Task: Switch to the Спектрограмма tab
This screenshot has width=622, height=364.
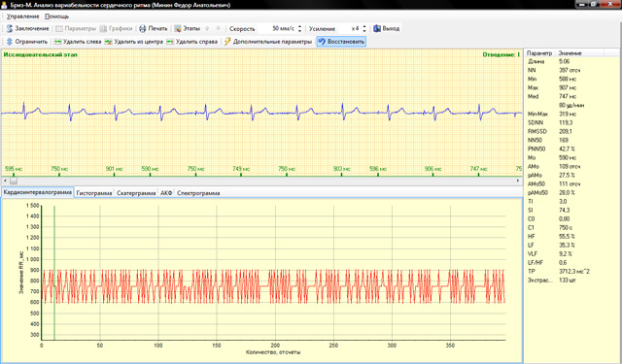Action: point(198,193)
